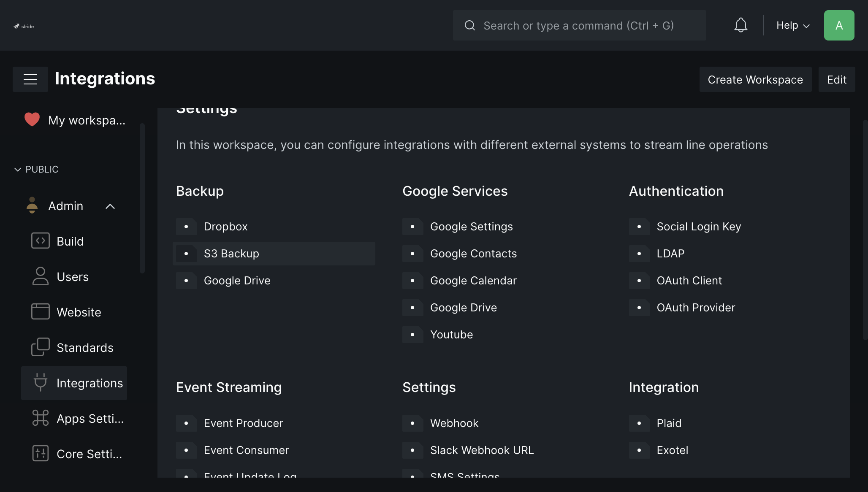Click the Website browser-window icon
This screenshot has height=492, width=868.
41,312
